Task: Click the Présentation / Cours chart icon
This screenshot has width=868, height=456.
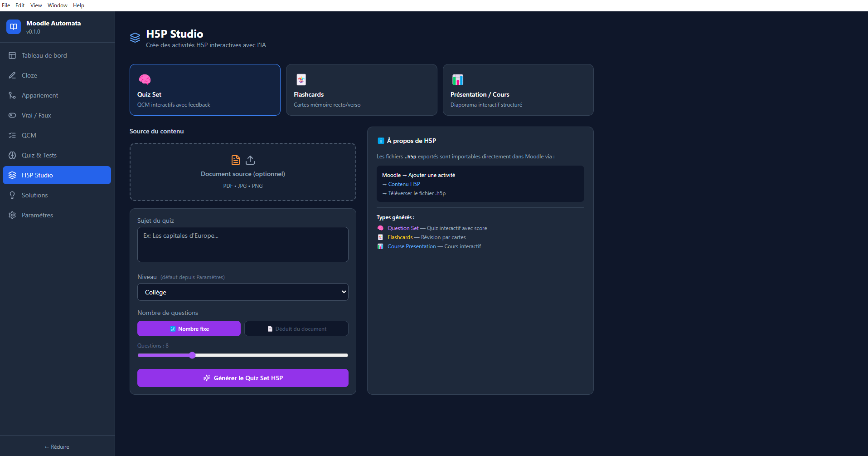Action: pos(458,79)
